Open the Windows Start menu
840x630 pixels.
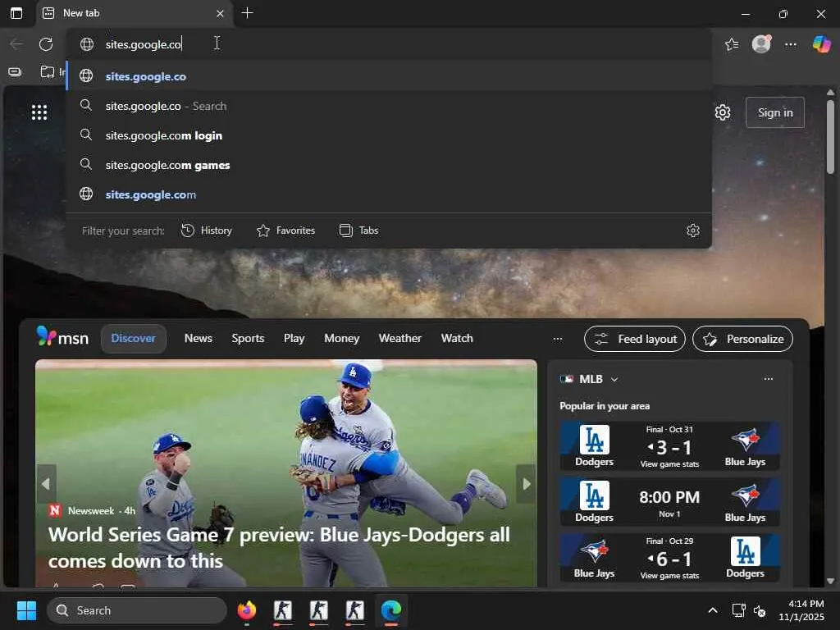(x=26, y=610)
